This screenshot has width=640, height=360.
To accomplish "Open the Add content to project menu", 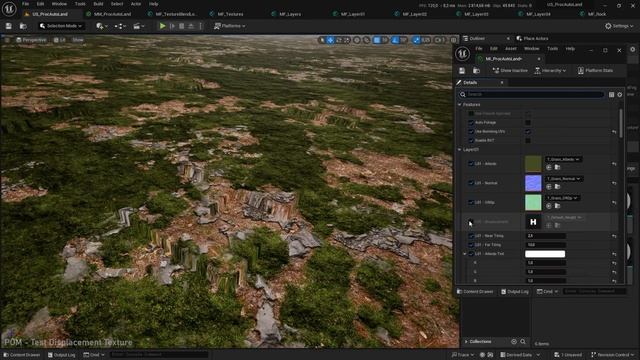I will tap(101, 26).
